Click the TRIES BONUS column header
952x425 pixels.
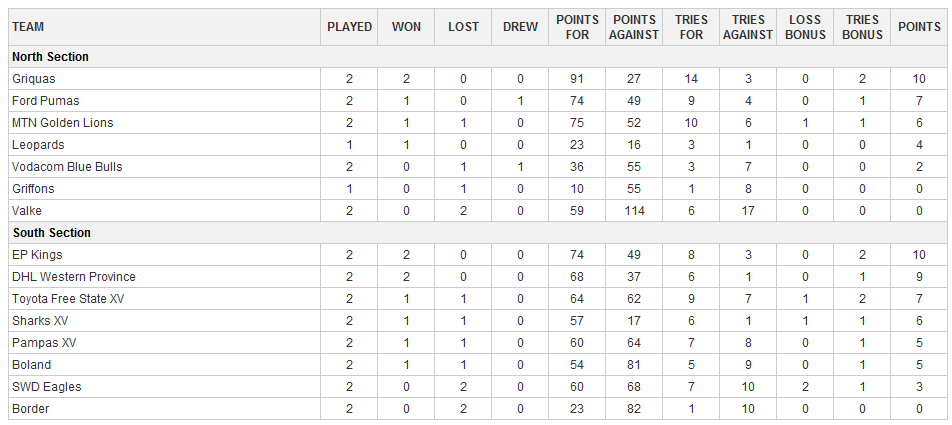pos(862,27)
